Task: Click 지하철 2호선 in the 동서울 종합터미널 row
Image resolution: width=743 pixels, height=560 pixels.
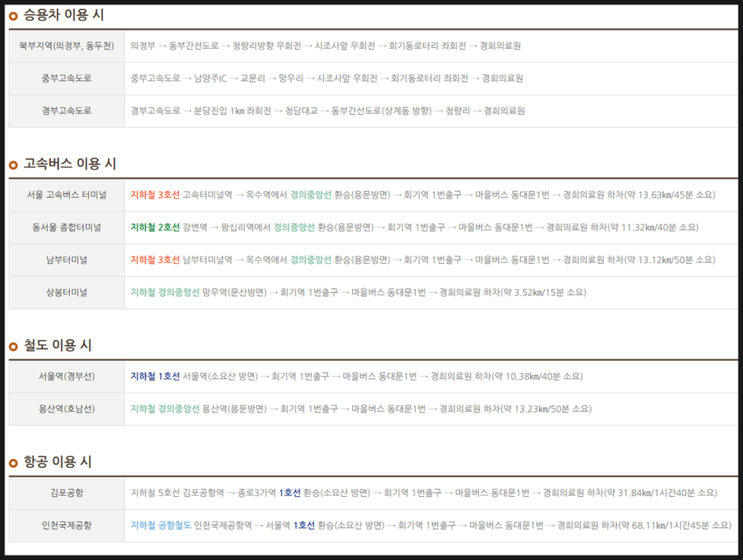Action: click(155, 228)
